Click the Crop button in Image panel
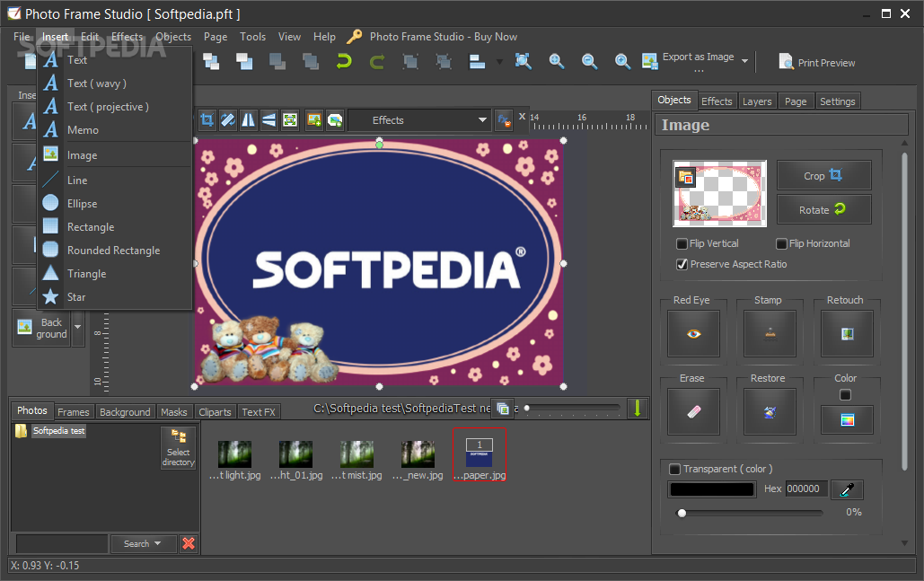 823,176
